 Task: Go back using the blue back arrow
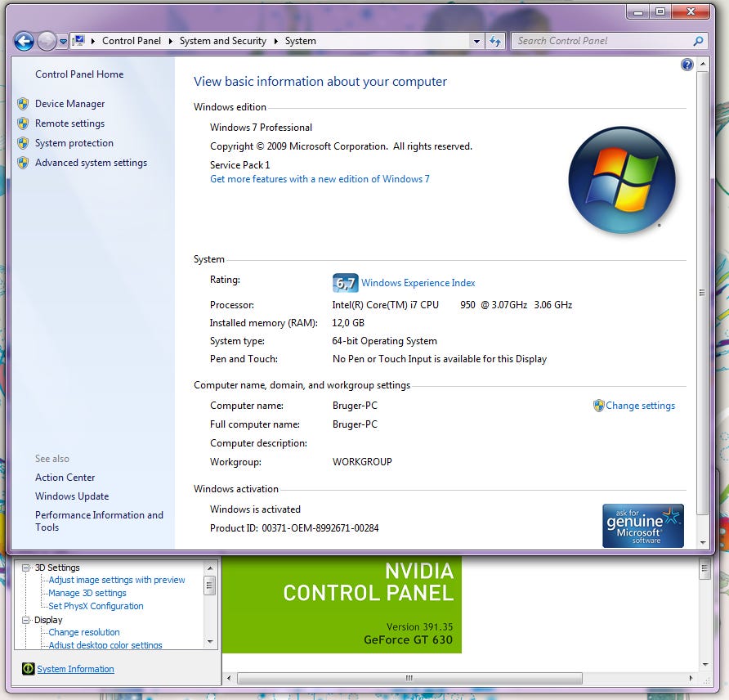pyautogui.click(x=24, y=42)
